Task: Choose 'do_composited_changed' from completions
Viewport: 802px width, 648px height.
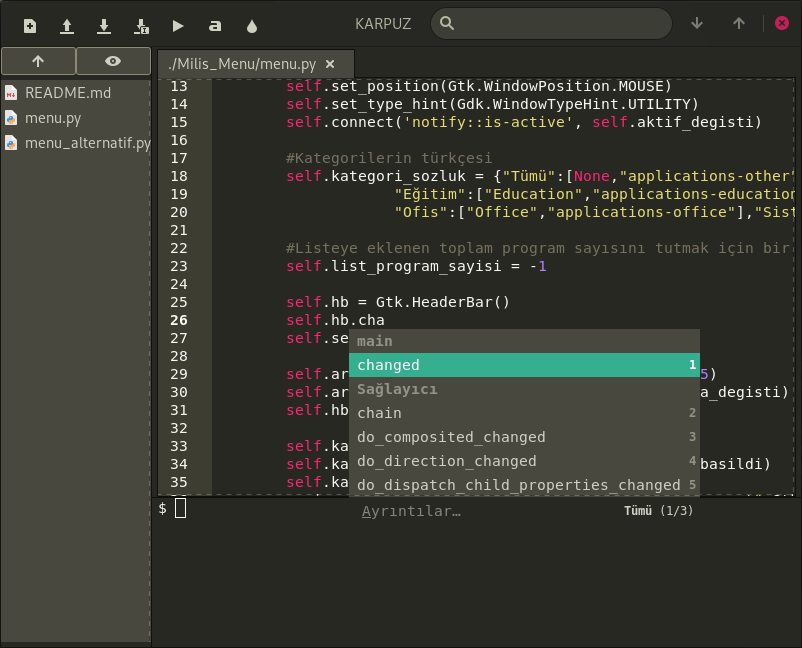Action: click(524, 437)
